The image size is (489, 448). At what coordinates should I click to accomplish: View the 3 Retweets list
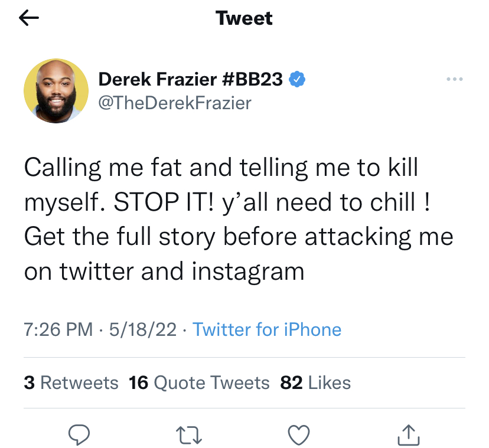click(71, 382)
